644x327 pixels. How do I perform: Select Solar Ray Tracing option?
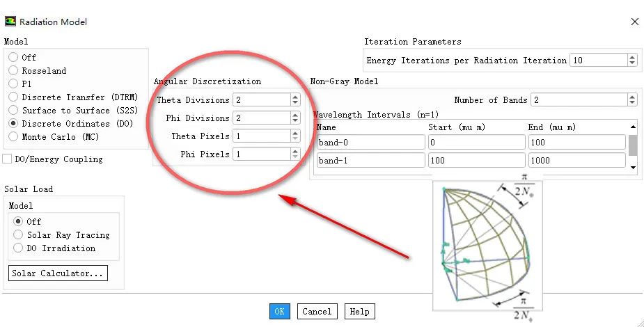(19, 235)
